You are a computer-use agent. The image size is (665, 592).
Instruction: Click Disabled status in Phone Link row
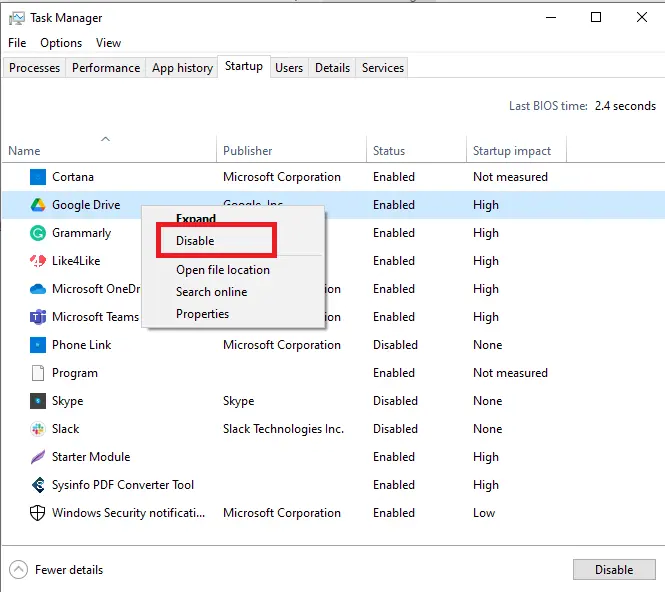(395, 345)
